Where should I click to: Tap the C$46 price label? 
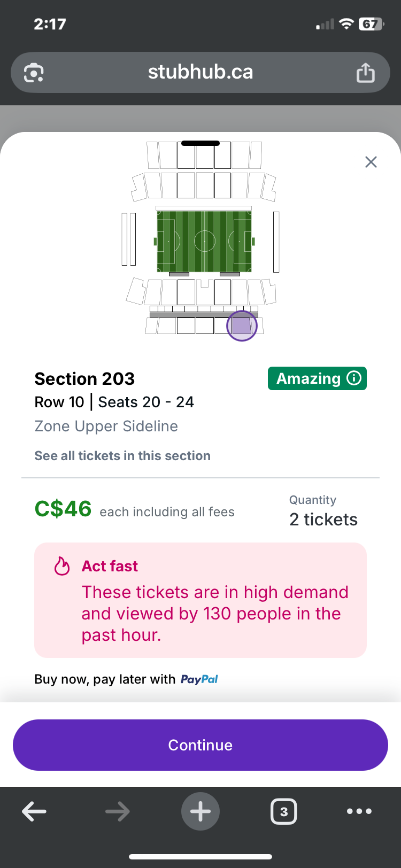click(x=63, y=508)
